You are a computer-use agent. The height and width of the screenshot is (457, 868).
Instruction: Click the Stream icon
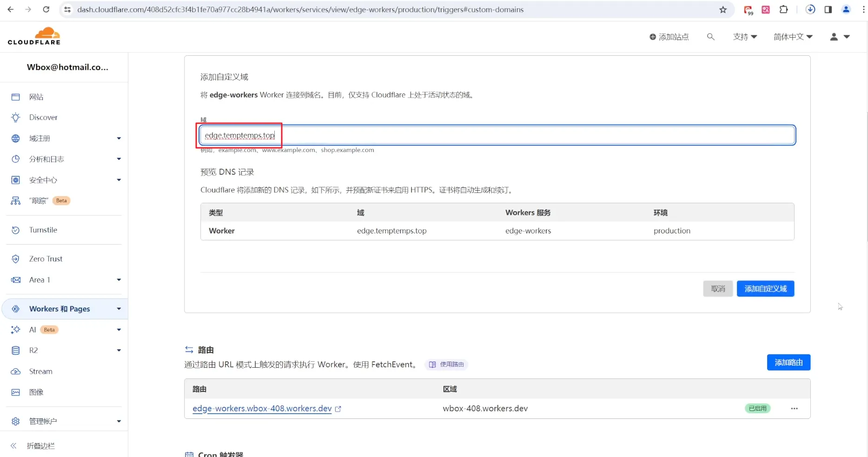click(x=16, y=371)
